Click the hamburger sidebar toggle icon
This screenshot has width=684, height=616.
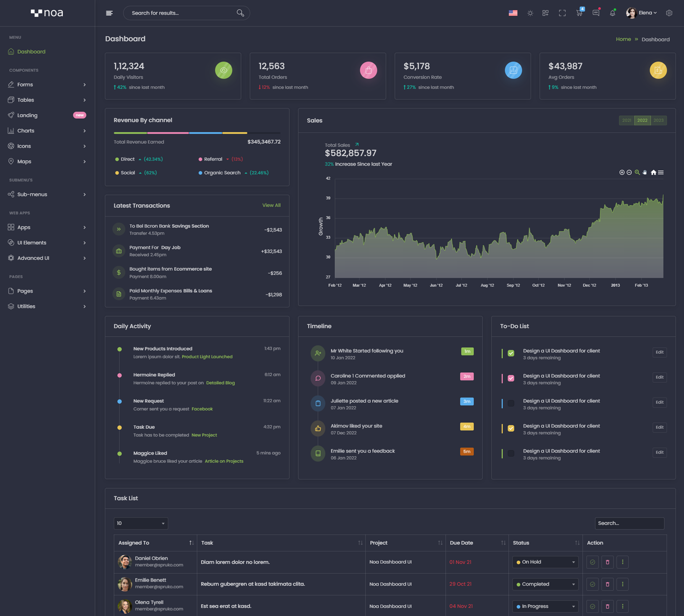pyautogui.click(x=109, y=13)
